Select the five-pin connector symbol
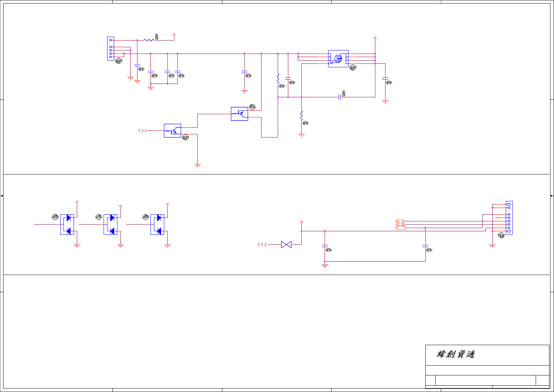 [x=111, y=49]
